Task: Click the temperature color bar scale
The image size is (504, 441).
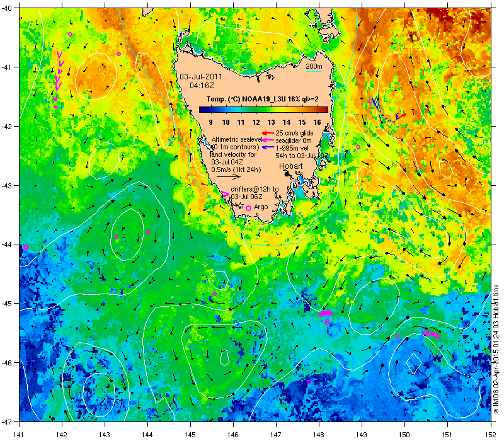Action: point(263,110)
